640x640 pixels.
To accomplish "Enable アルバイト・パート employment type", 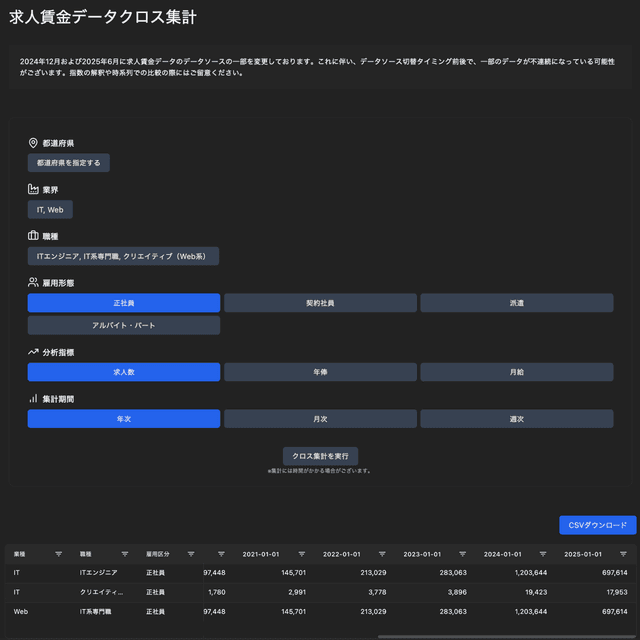I will coord(124,325).
